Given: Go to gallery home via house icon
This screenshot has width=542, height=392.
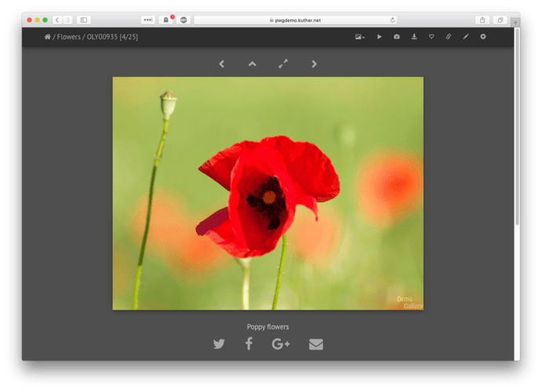Looking at the screenshot, I should 48,37.
